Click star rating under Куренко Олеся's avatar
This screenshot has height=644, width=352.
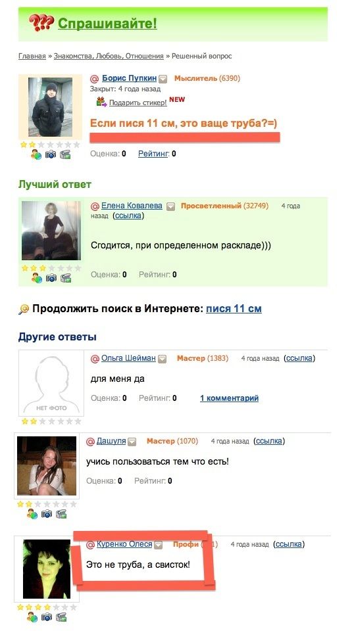47,607
